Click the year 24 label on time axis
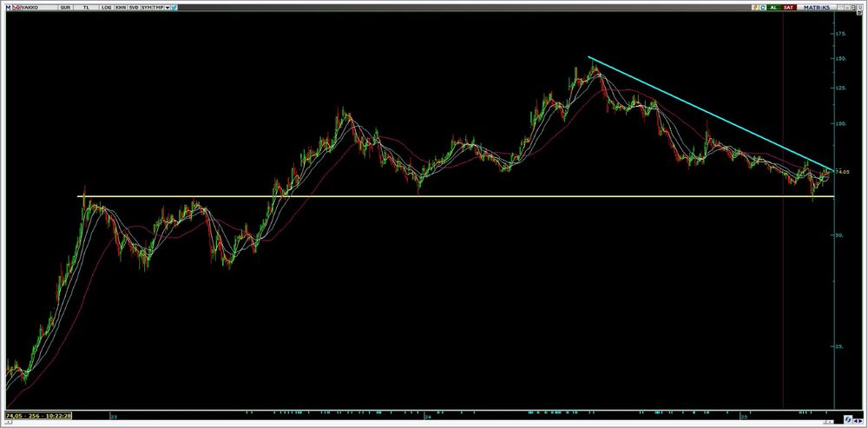The height and width of the screenshot is (428, 868). click(x=428, y=415)
